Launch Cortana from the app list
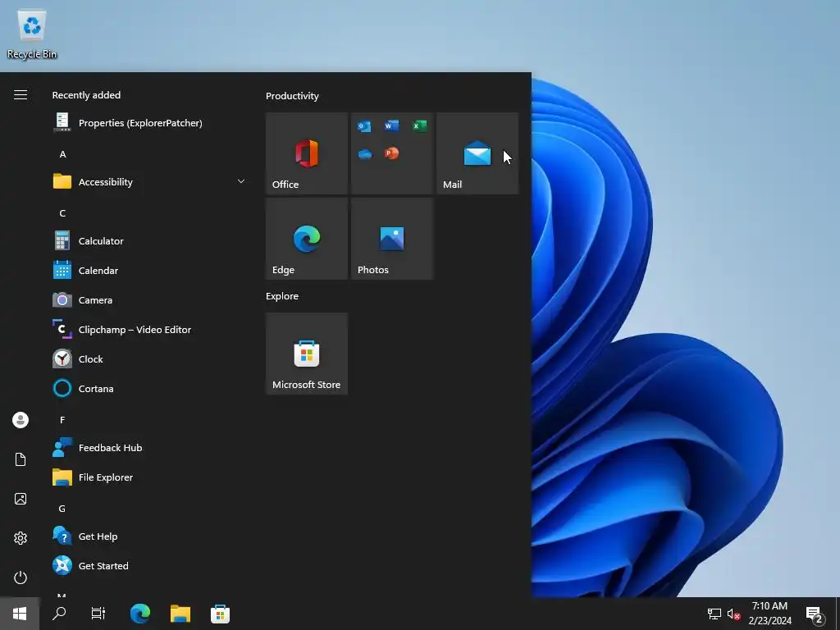 [x=150, y=388]
